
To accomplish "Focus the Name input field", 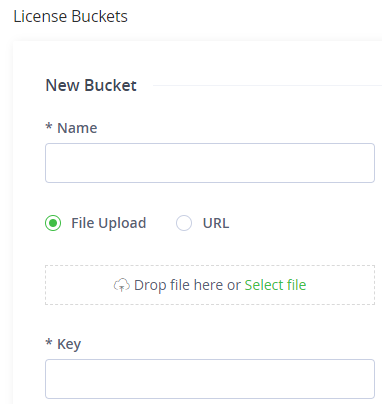I will click(210, 163).
